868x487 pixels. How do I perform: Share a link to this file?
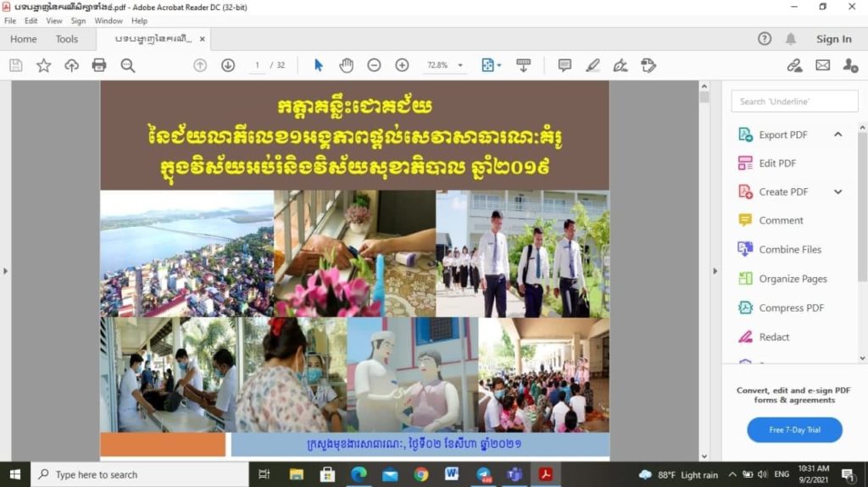(x=795, y=65)
